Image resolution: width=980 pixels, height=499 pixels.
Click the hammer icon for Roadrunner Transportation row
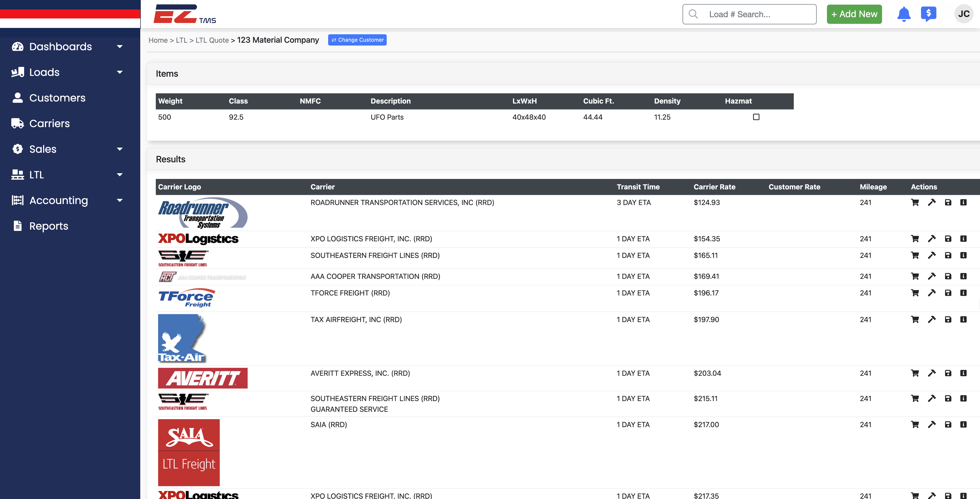pos(932,202)
